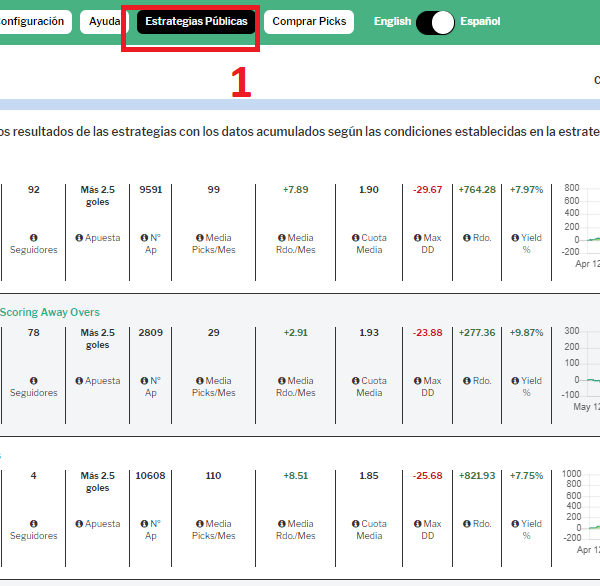This screenshot has height=586, width=600.
Task: Select the 2809 bets count value
Action: (x=151, y=333)
